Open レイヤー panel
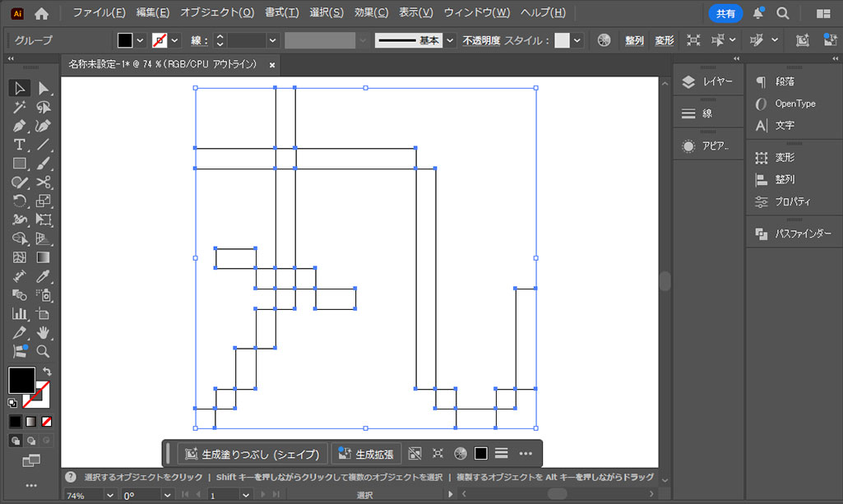Screen dimensions: 843x504 tap(708, 81)
